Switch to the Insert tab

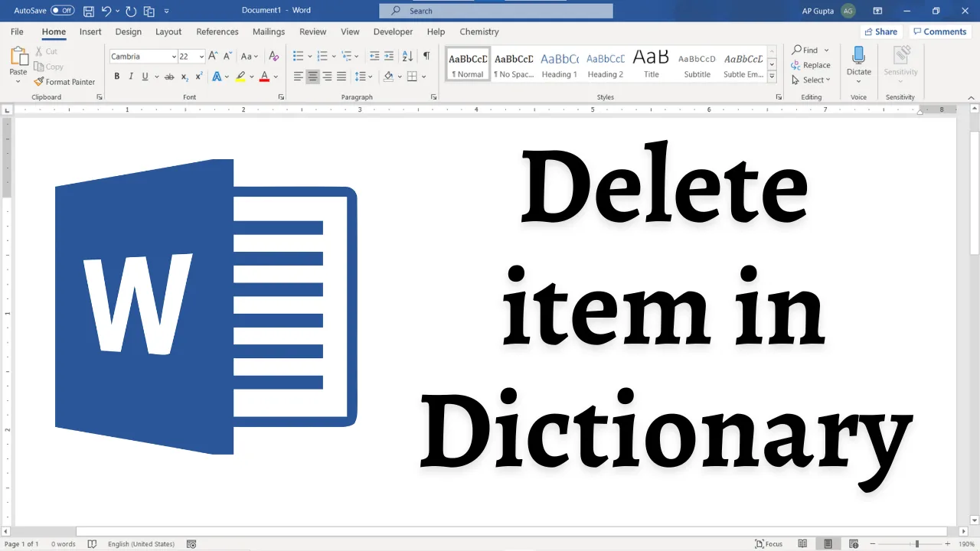click(90, 31)
